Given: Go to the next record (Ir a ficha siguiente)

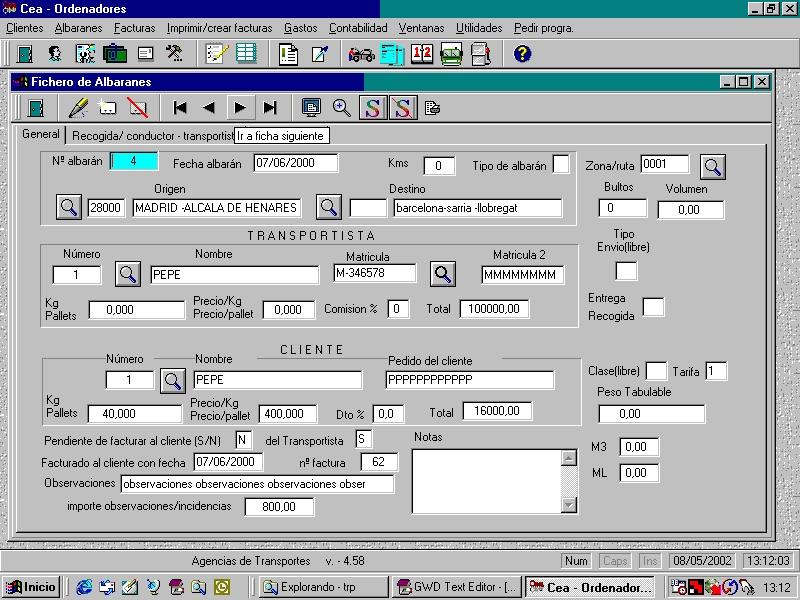Looking at the screenshot, I should [x=240, y=108].
